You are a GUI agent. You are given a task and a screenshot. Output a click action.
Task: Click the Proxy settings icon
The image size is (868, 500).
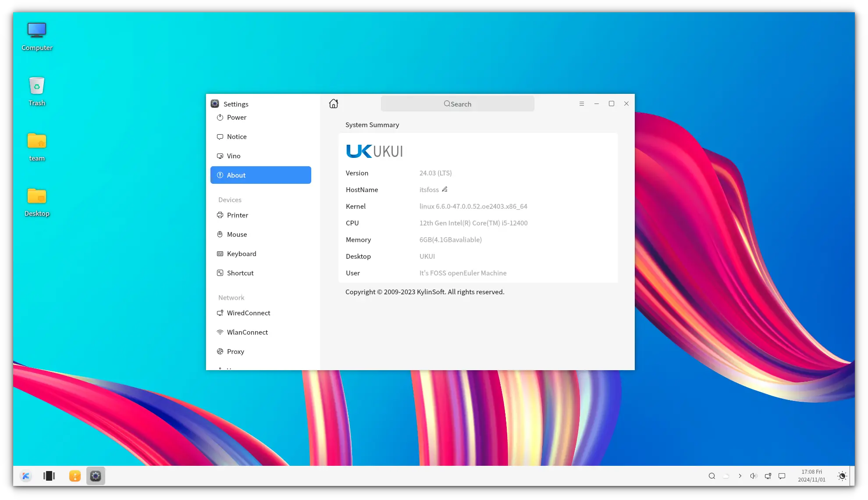click(221, 351)
